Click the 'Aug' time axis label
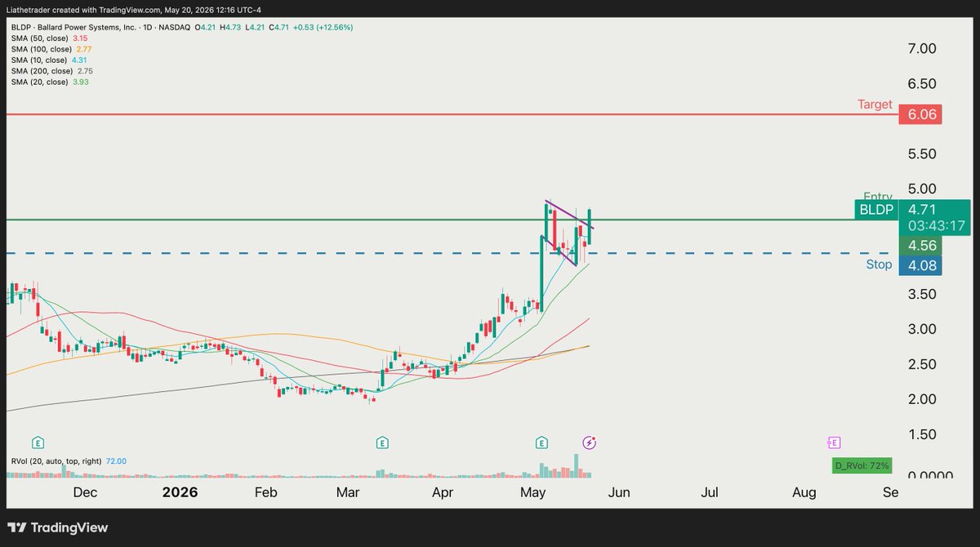 tap(804, 492)
